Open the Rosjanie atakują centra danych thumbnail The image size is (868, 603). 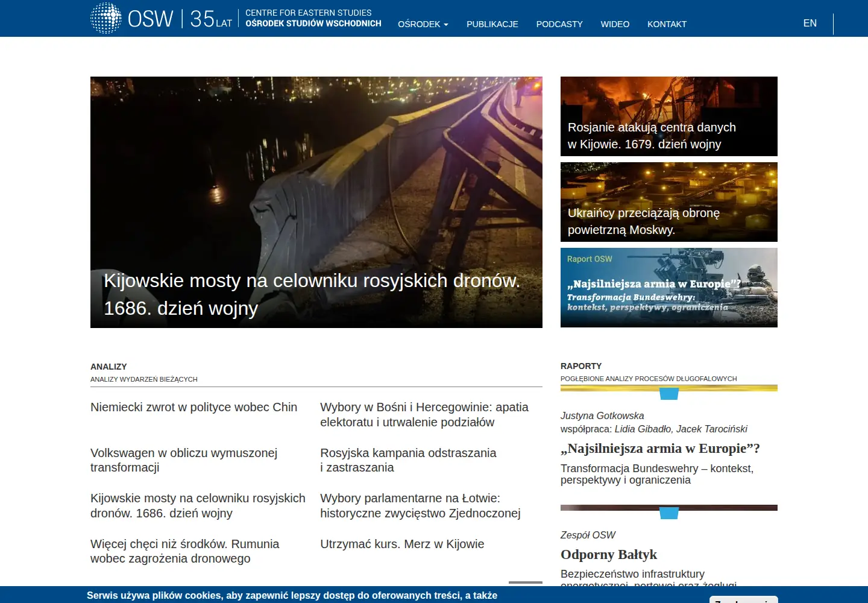pos(669,116)
